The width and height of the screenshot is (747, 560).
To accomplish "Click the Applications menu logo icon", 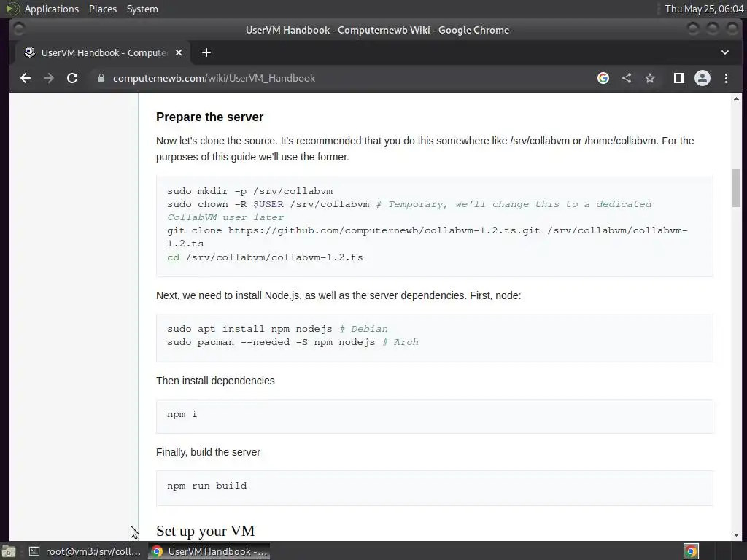I will (12, 9).
